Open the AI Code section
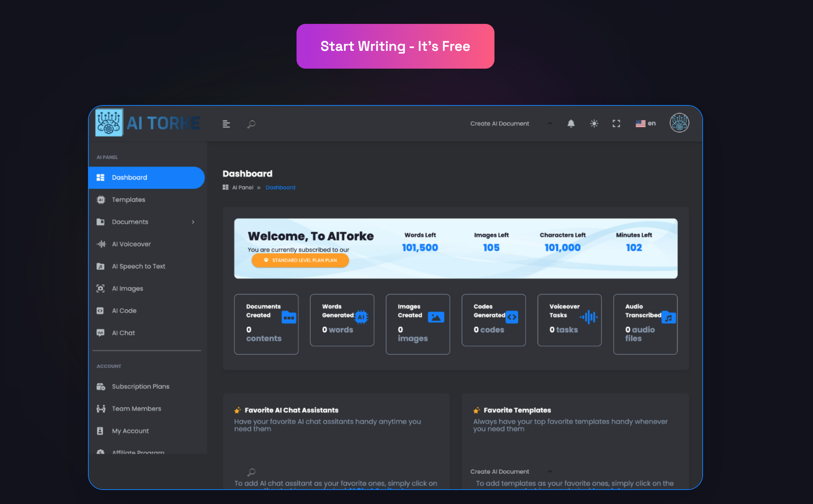This screenshot has width=813, height=504. pyautogui.click(x=124, y=310)
